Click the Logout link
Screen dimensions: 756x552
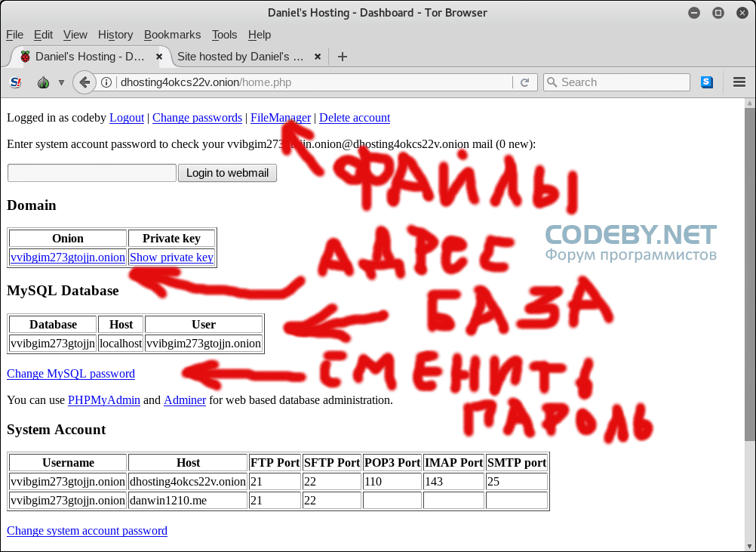(x=127, y=118)
